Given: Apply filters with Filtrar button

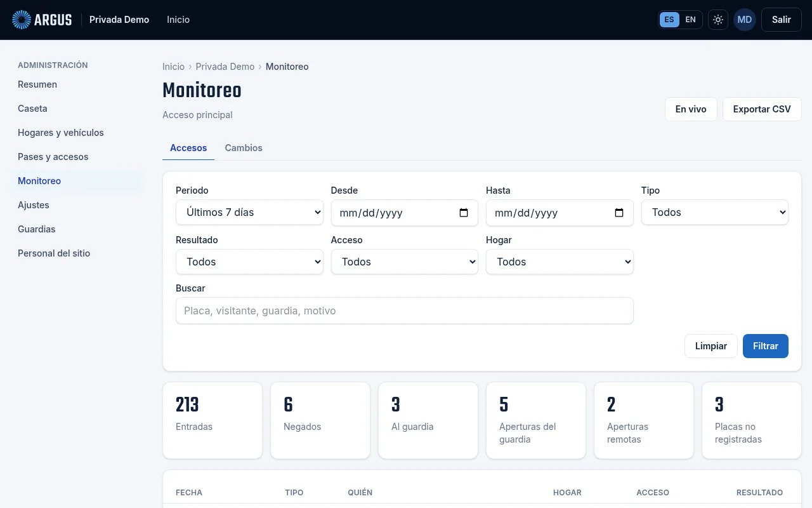Looking at the screenshot, I should click(x=766, y=346).
